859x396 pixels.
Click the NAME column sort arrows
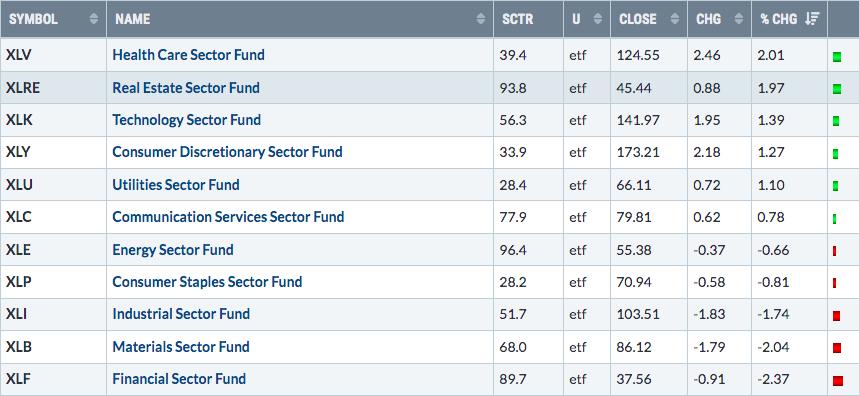click(480, 19)
